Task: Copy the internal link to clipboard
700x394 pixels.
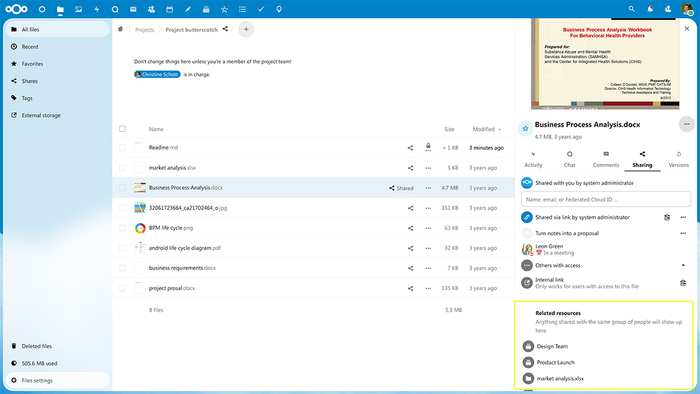Action: click(683, 283)
